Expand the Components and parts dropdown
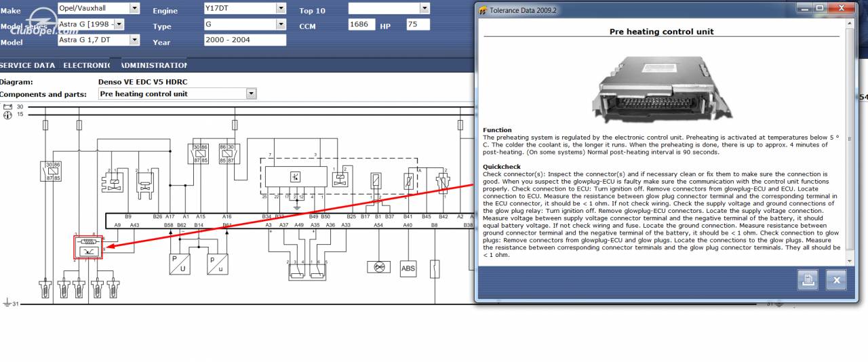 coord(251,94)
